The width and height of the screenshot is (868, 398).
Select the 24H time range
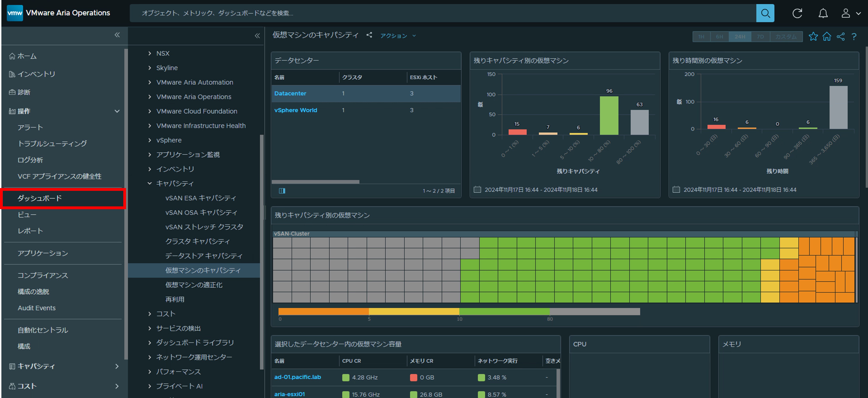[740, 36]
